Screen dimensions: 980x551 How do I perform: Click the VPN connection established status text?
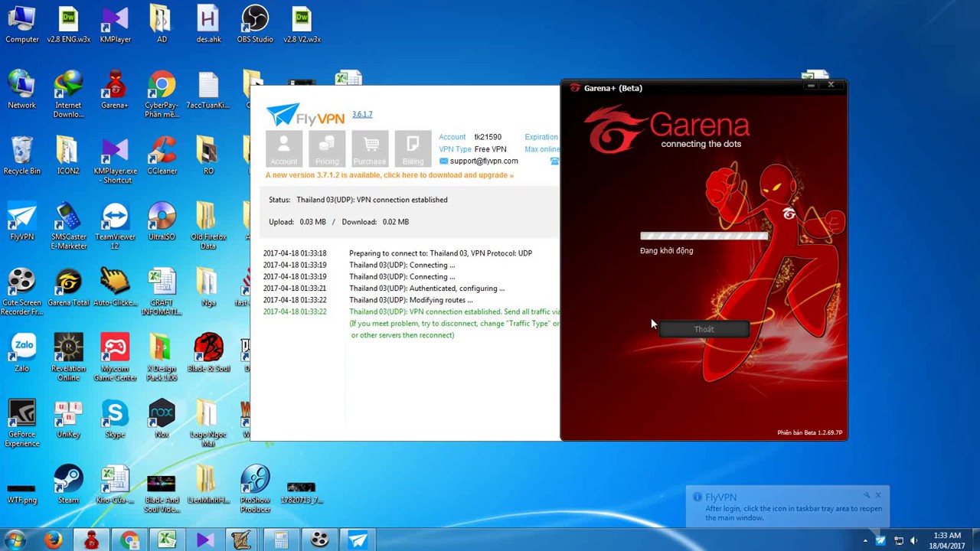click(x=372, y=200)
